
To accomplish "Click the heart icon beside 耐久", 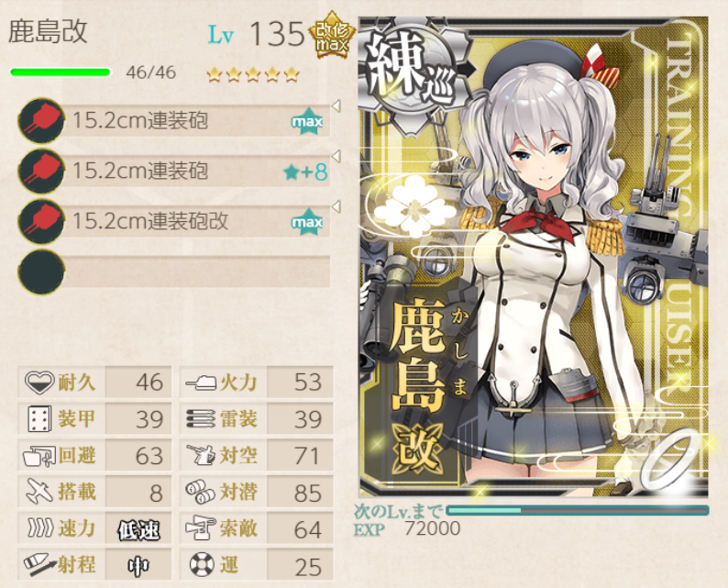I will (39, 383).
